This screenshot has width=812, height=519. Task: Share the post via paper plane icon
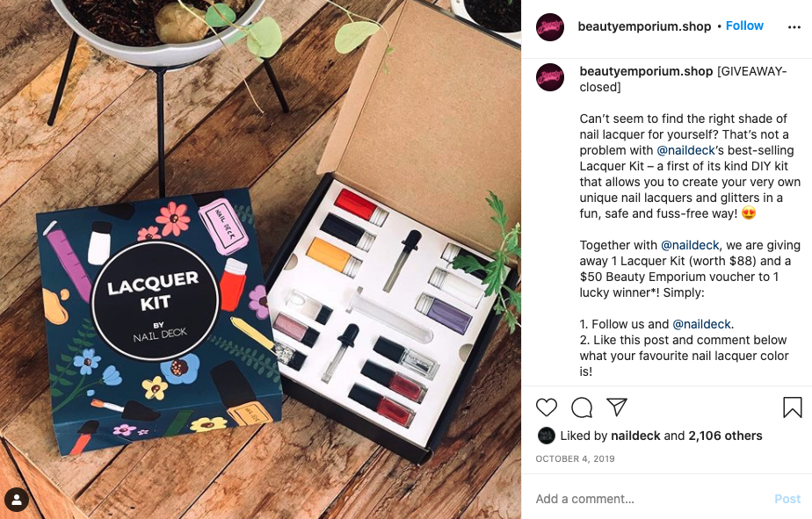(x=617, y=407)
